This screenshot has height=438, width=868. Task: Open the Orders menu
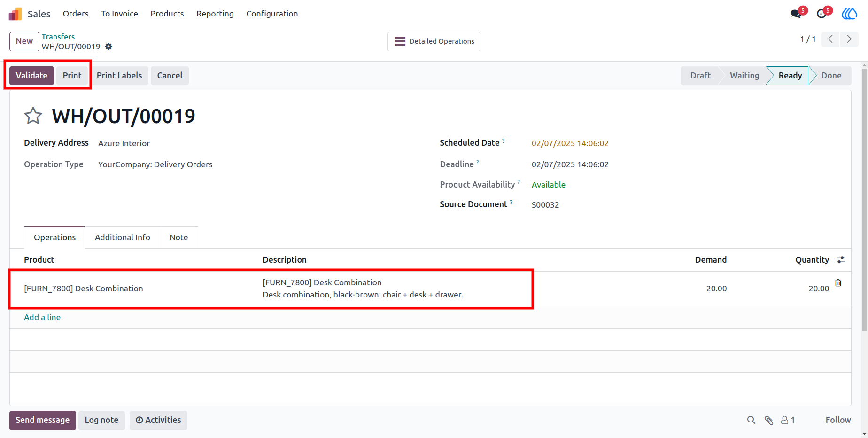(76, 14)
